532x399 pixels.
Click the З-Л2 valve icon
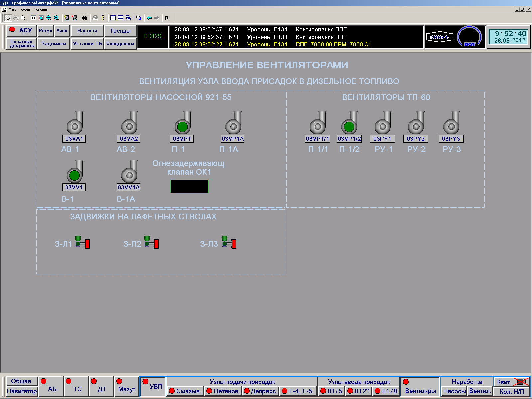151,242
